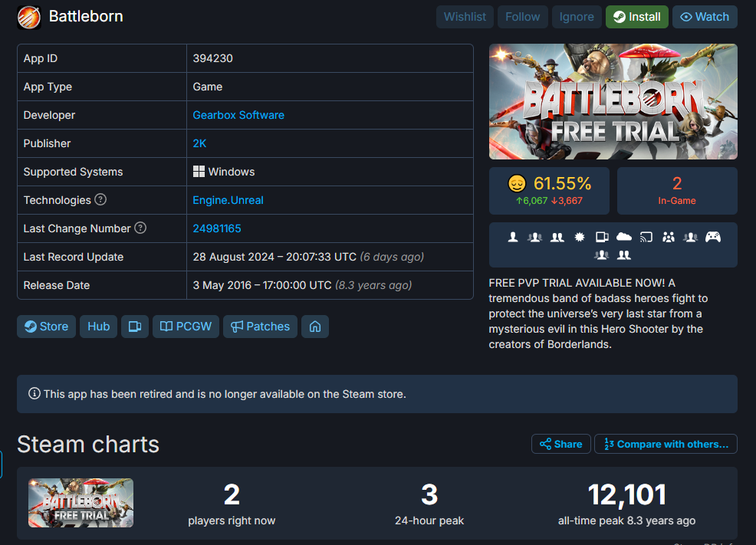
Task: Click the controller support gamepad icon
Action: click(713, 237)
